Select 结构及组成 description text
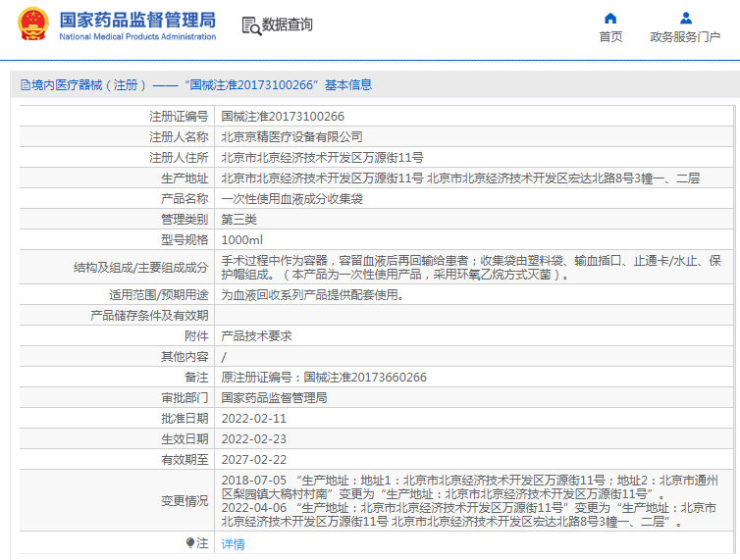The image size is (740, 560). coord(471,268)
